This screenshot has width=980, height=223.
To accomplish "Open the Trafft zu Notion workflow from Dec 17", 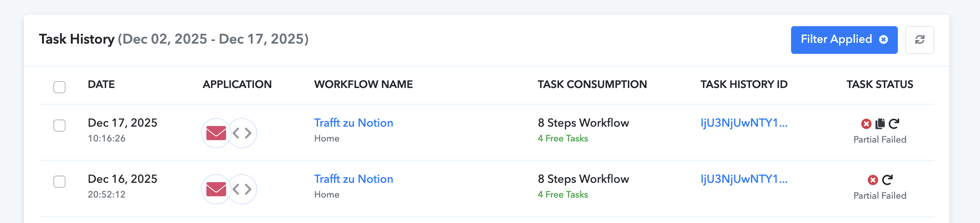I will 353,123.
